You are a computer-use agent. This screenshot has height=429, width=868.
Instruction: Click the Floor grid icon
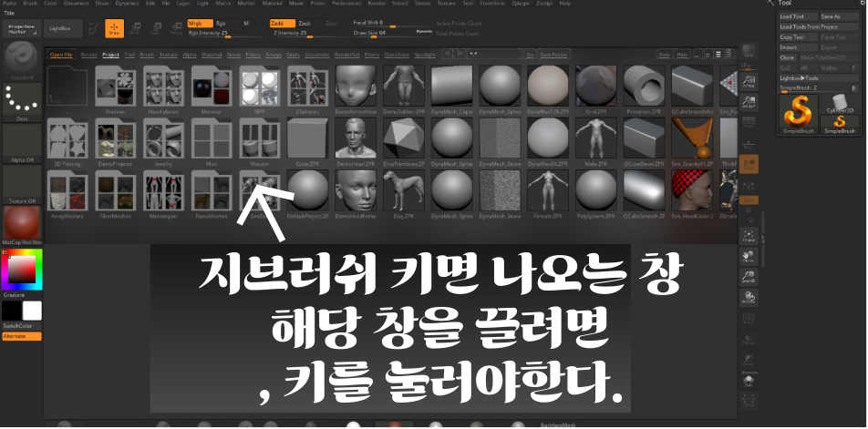(749, 144)
